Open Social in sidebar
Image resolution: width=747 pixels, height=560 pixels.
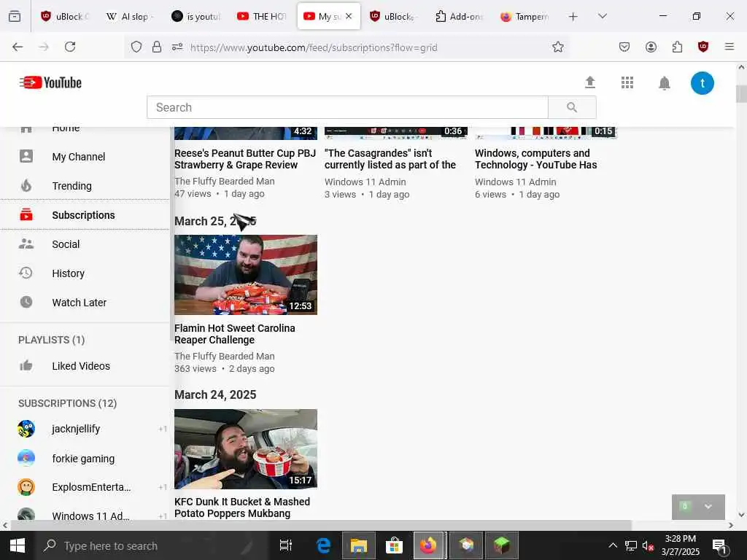coord(85,244)
